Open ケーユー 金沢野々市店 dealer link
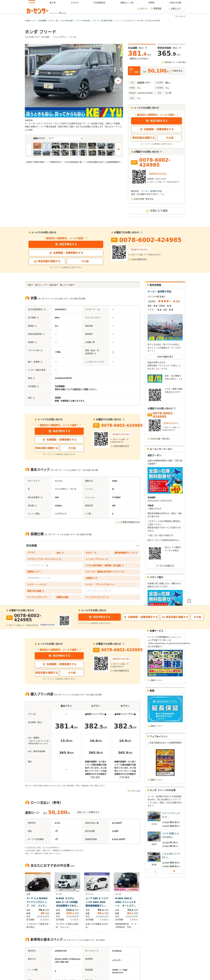Screen dimensions: 210x980 coord(159,291)
